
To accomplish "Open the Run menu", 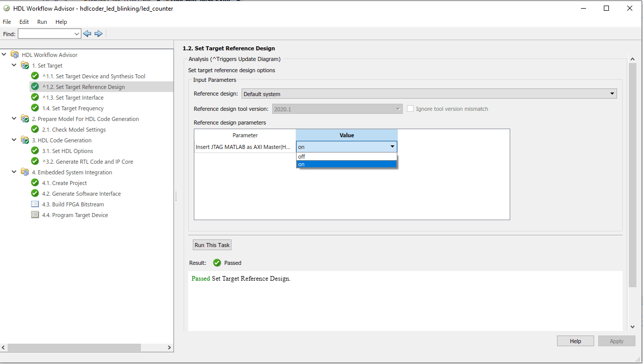I will (x=42, y=22).
